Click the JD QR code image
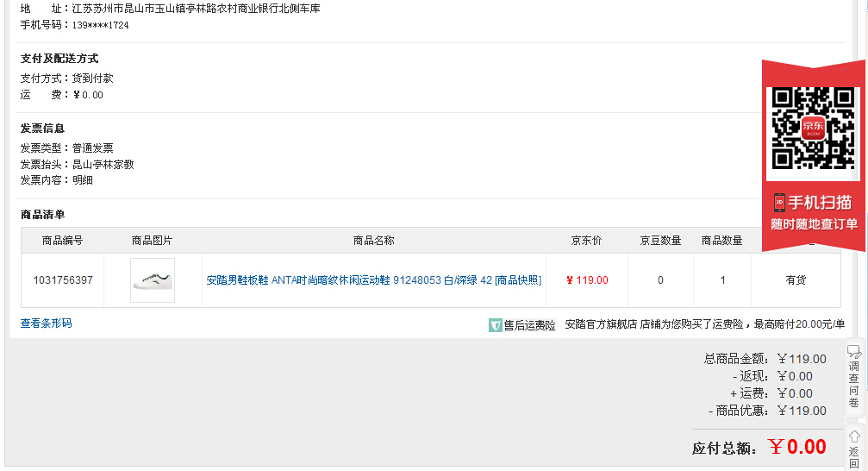 [x=813, y=128]
